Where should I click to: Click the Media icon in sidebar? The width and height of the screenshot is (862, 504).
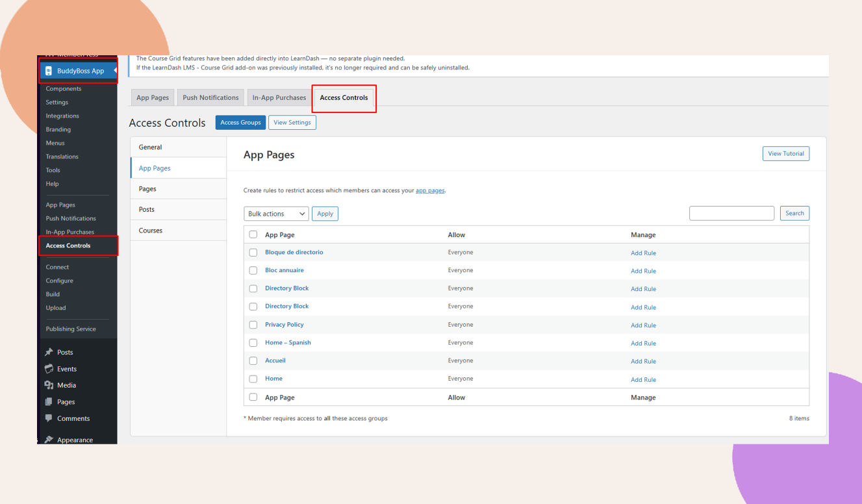click(49, 385)
